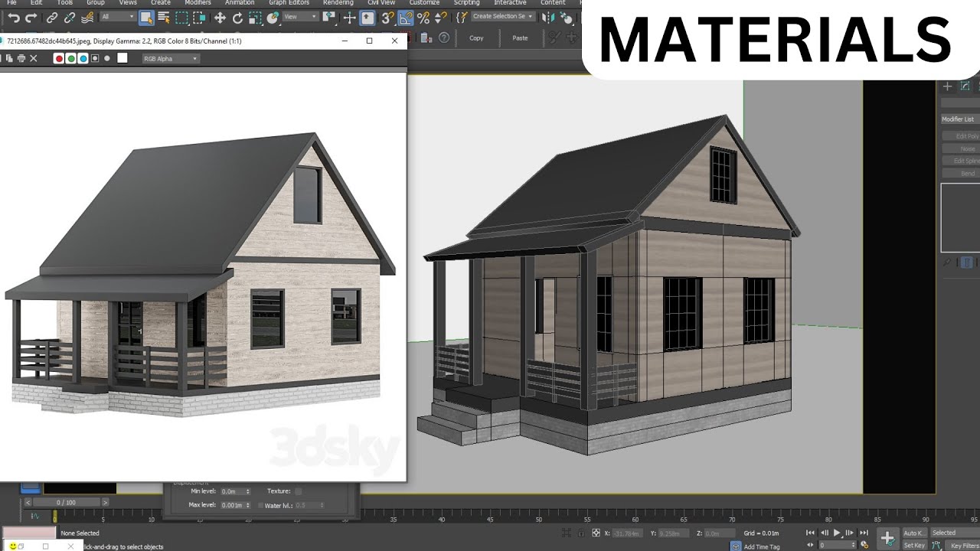
Task: Choose the Bind to Space Warp tool
Action: pyautogui.click(x=87, y=18)
